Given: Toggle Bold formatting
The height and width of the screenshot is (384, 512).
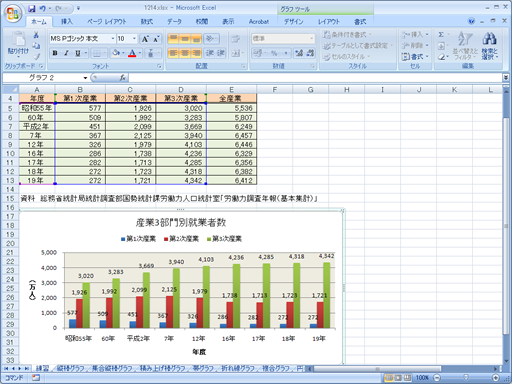Looking at the screenshot, I should point(55,53).
